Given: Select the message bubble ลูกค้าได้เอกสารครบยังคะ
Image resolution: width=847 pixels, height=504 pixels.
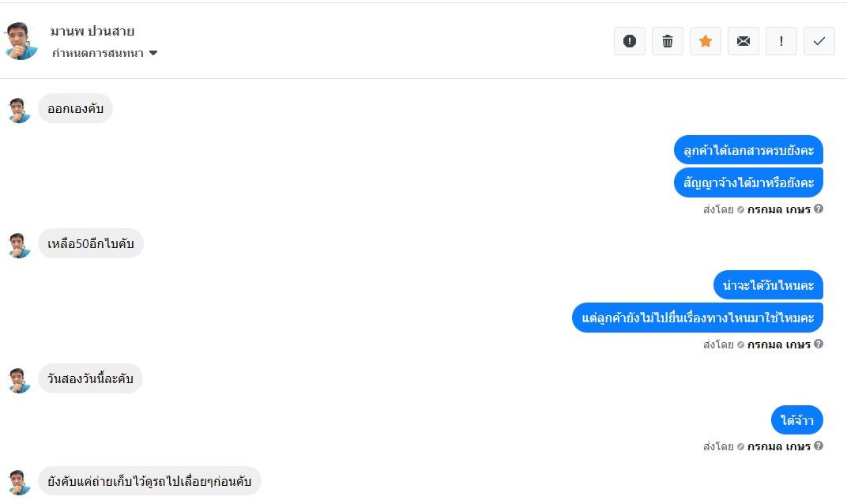Looking at the screenshot, I should [748, 151].
